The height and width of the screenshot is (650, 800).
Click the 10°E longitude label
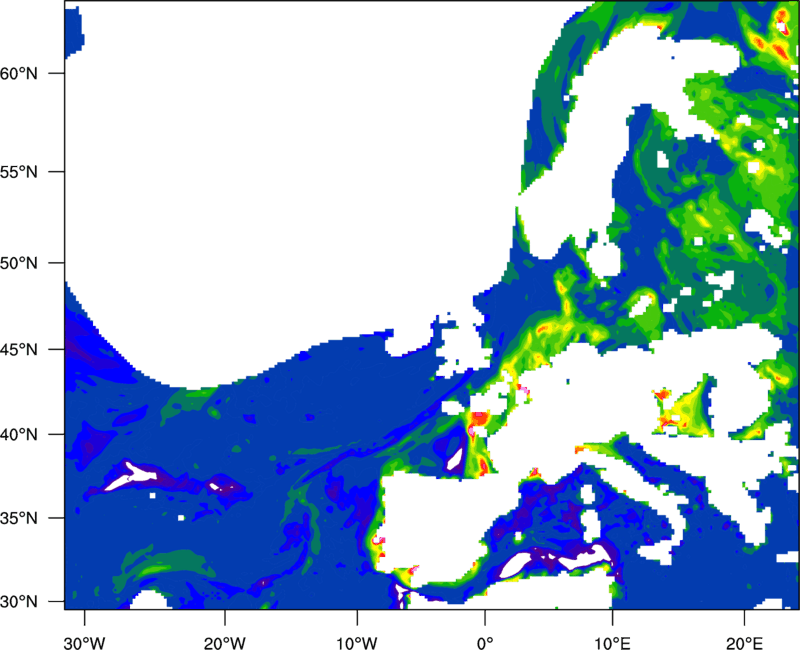(612, 643)
